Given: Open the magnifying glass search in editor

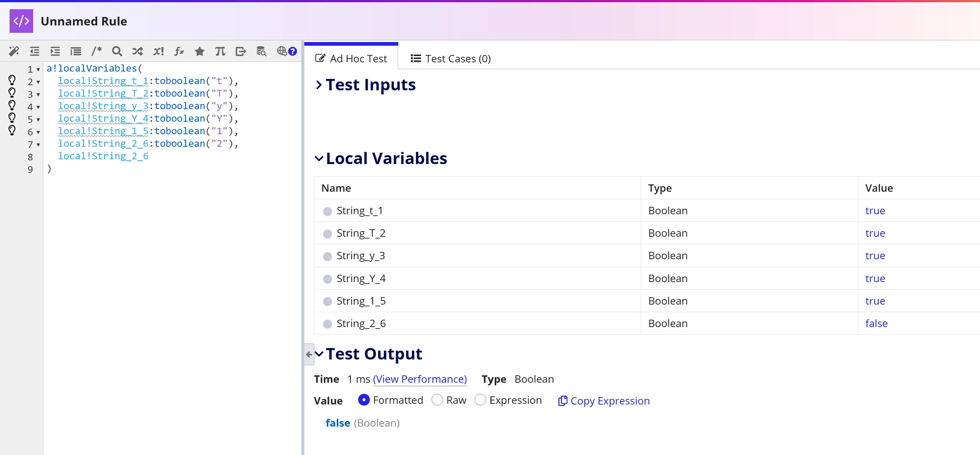Looking at the screenshot, I should [117, 51].
